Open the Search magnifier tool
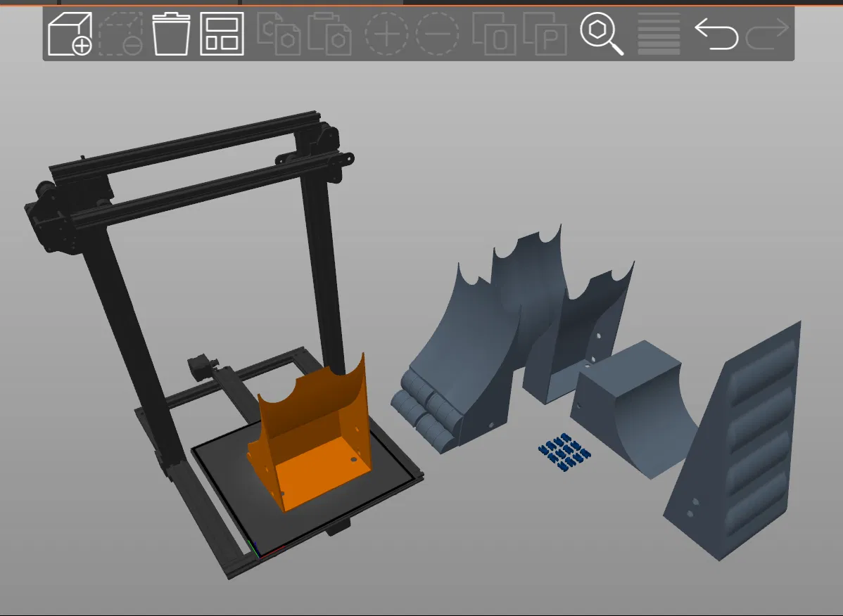 coord(602,34)
